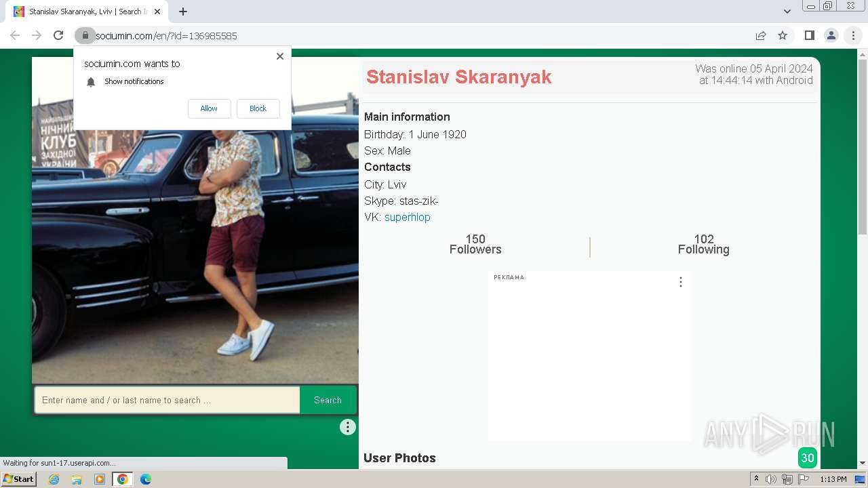Open the Windows Start menu
Screen dimensions: 868x488
[19, 479]
